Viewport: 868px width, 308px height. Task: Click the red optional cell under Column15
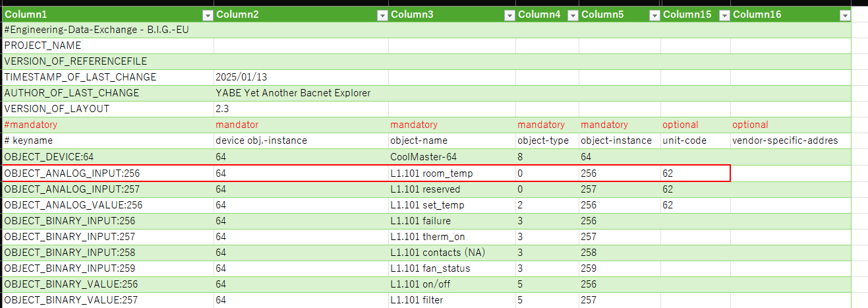695,125
